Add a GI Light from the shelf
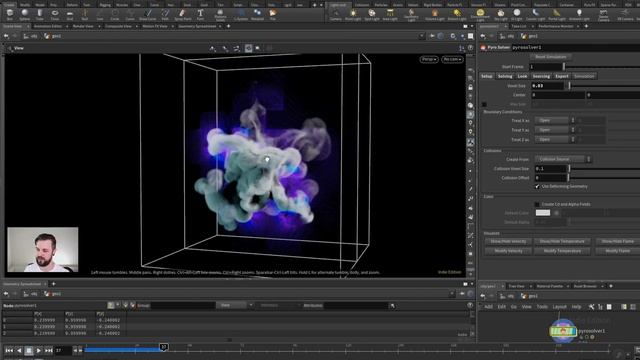 click(x=516, y=15)
